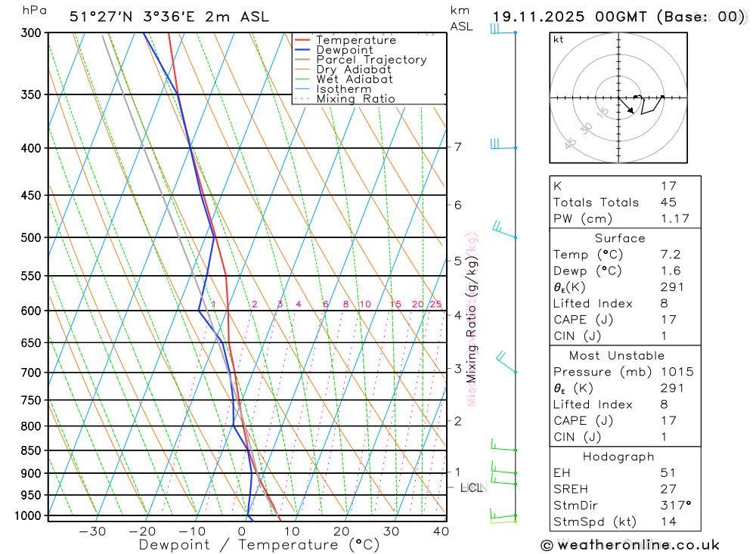Click the PW value '1.17'
The image size is (756, 554).
click(675, 219)
